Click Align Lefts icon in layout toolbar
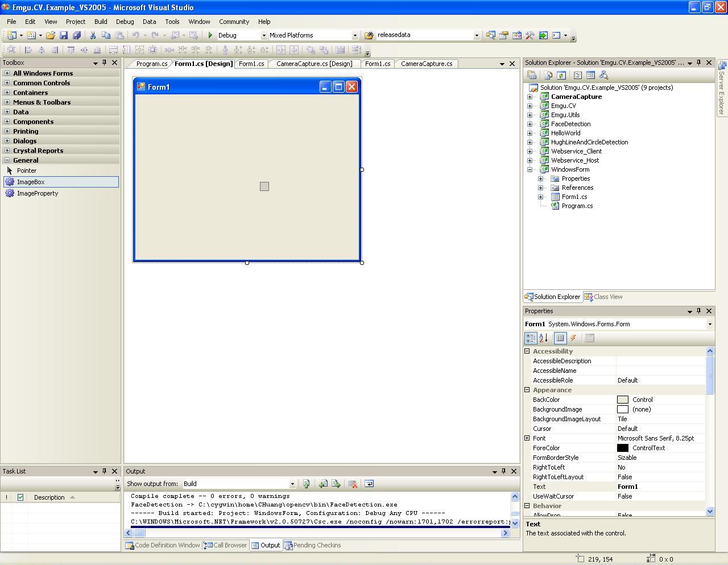 tap(28, 50)
